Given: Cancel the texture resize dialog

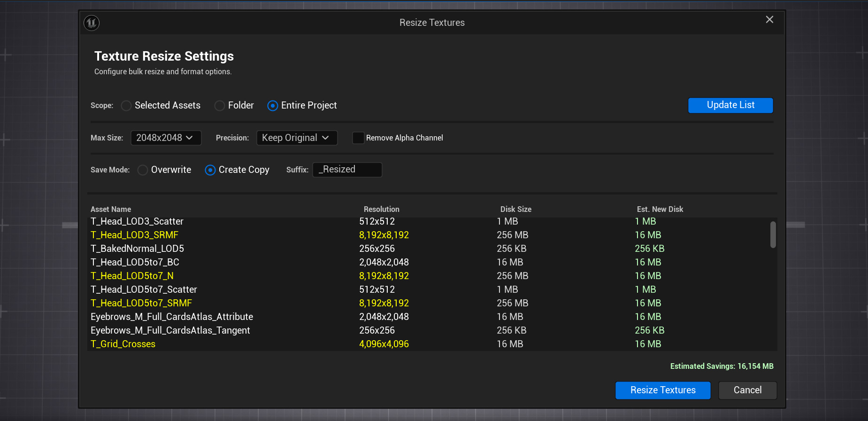Looking at the screenshot, I should [747, 390].
